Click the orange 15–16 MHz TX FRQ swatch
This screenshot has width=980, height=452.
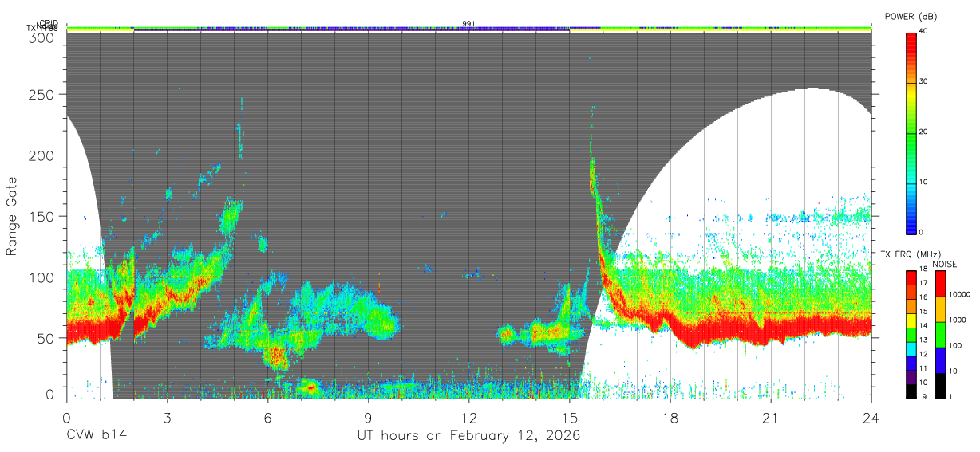coord(911,306)
